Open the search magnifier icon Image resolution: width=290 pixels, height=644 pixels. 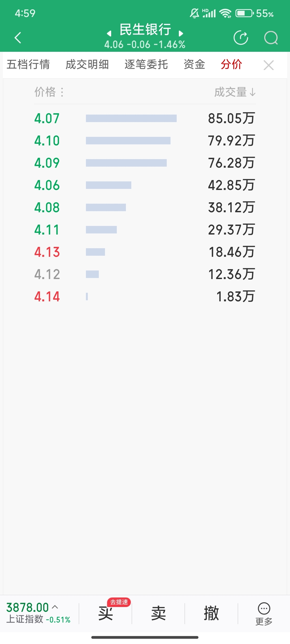[271, 38]
